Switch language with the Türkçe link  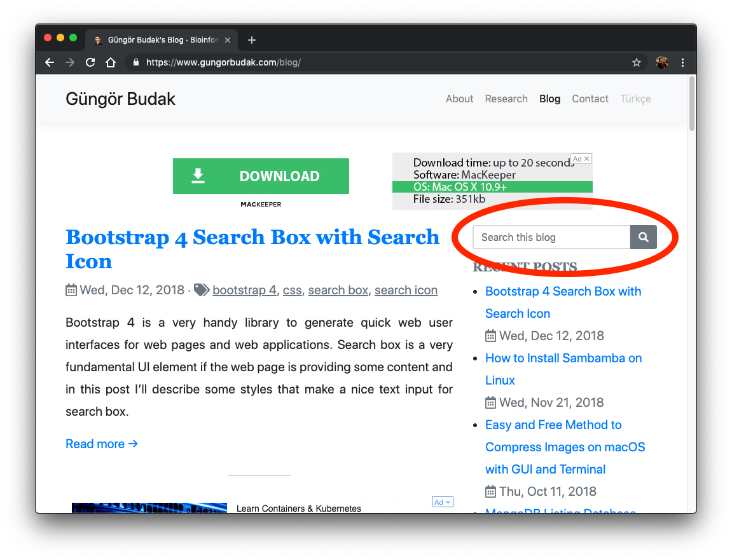click(635, 99)
